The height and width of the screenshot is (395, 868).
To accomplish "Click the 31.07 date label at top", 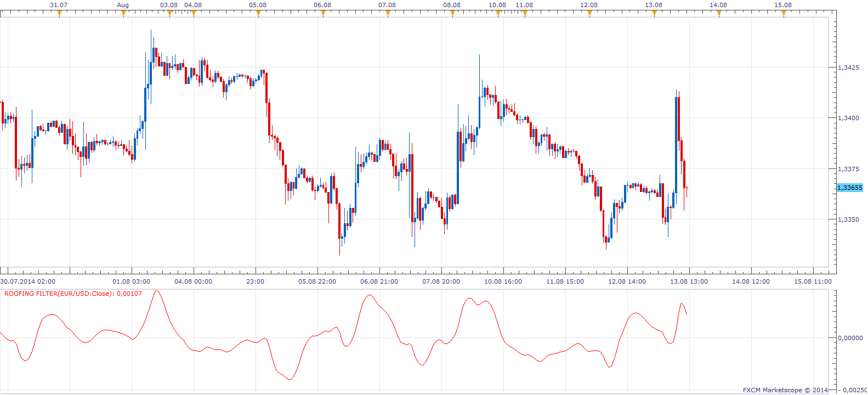I will click(x=59, y=5).
